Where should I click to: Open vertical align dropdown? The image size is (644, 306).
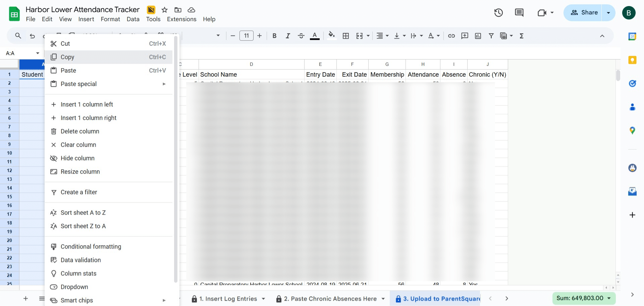400,36
